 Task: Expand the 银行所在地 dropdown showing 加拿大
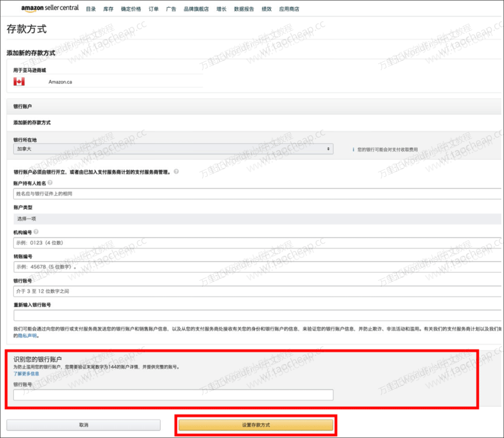[x=173, y=149]
